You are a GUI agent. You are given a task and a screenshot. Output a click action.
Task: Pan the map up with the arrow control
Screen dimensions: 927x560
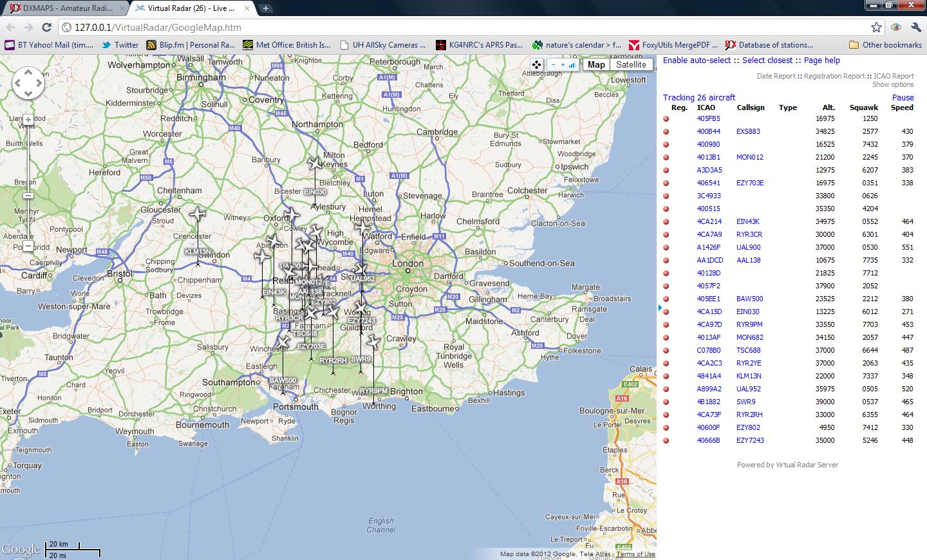point(28,72)
